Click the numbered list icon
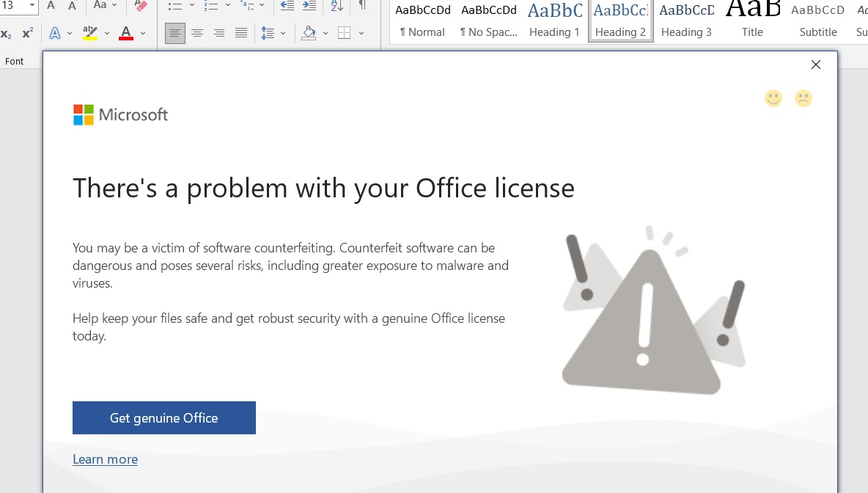Viewport: 868px width, 493px height. click(x=211, y=6)
